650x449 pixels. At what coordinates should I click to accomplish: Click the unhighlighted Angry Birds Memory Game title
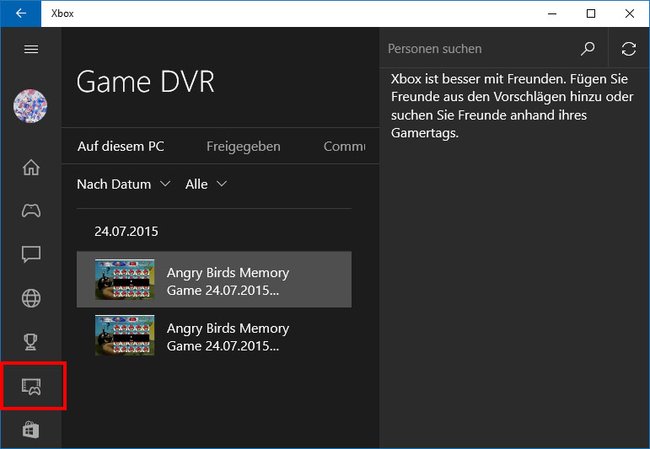pos(228,337)
